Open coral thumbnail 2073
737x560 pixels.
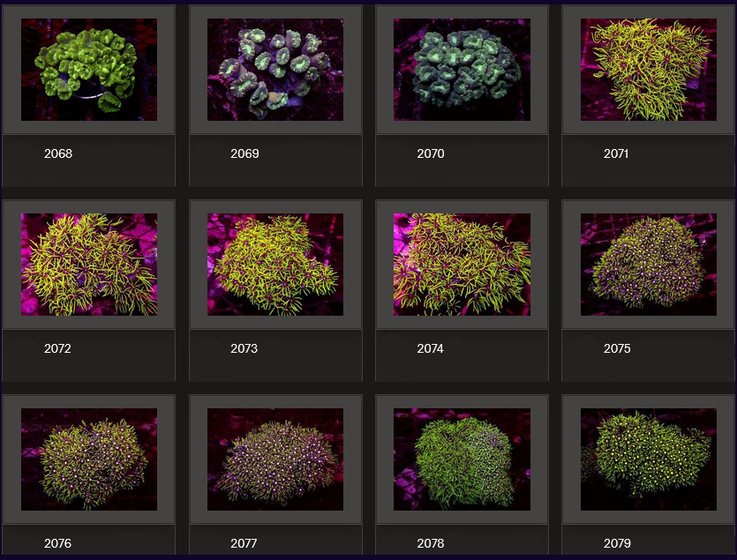click(x=275, y=265)
